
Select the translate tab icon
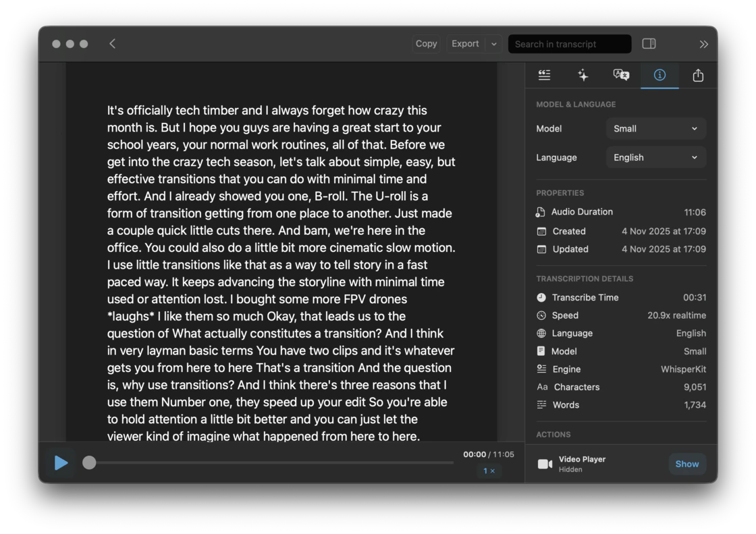point(621,76)
